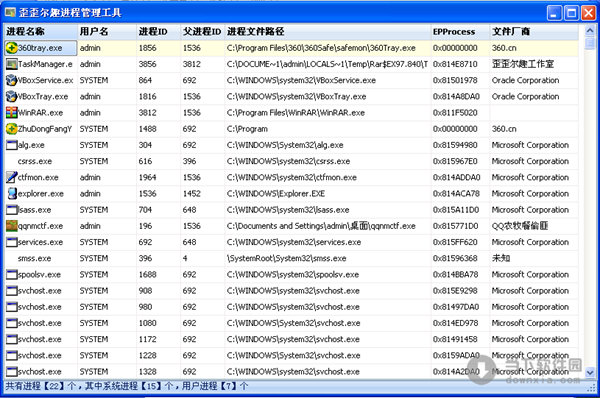
Task: Select the TaskManager.e process icon
Action: coord(11,64)
